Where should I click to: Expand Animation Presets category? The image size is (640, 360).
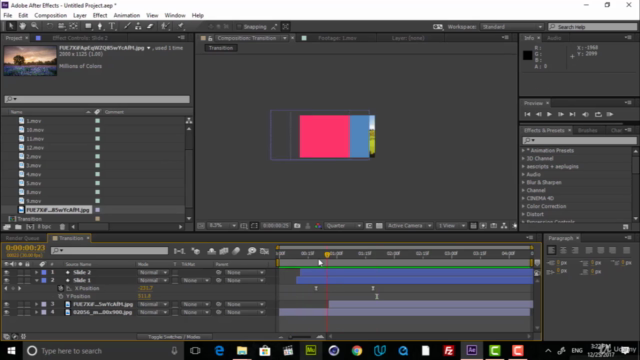click(x=523, y=151)
